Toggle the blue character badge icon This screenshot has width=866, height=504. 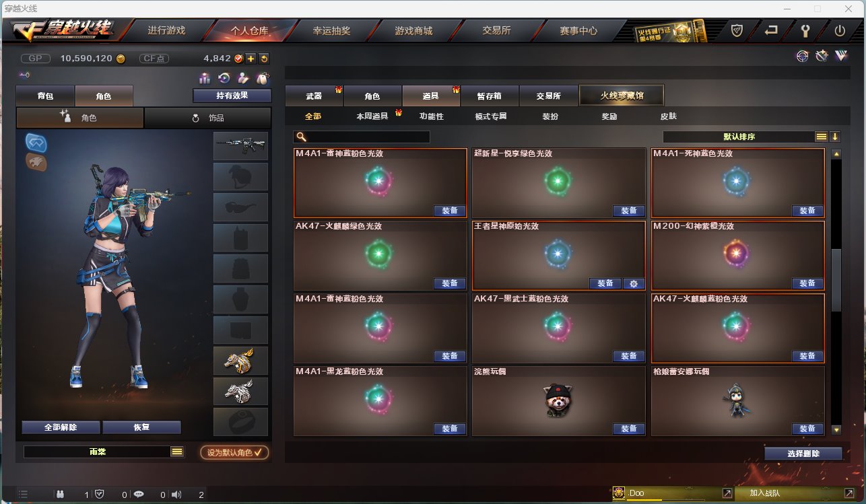[x=36, y=143]
